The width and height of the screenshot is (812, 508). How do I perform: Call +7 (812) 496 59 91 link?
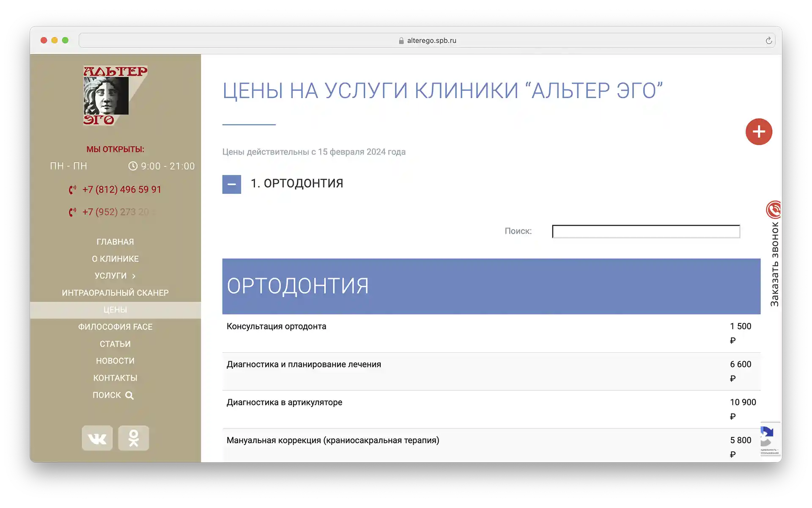122,190
